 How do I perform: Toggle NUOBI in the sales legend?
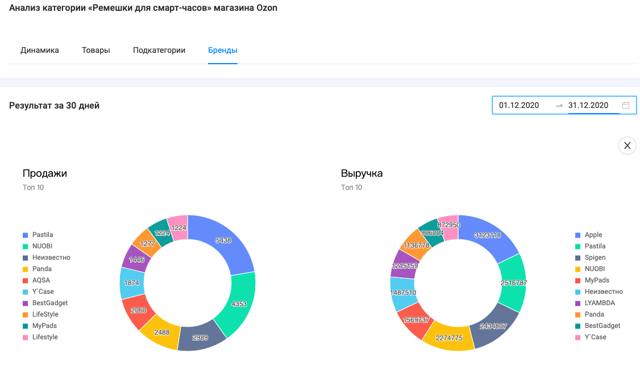point(38,246)
